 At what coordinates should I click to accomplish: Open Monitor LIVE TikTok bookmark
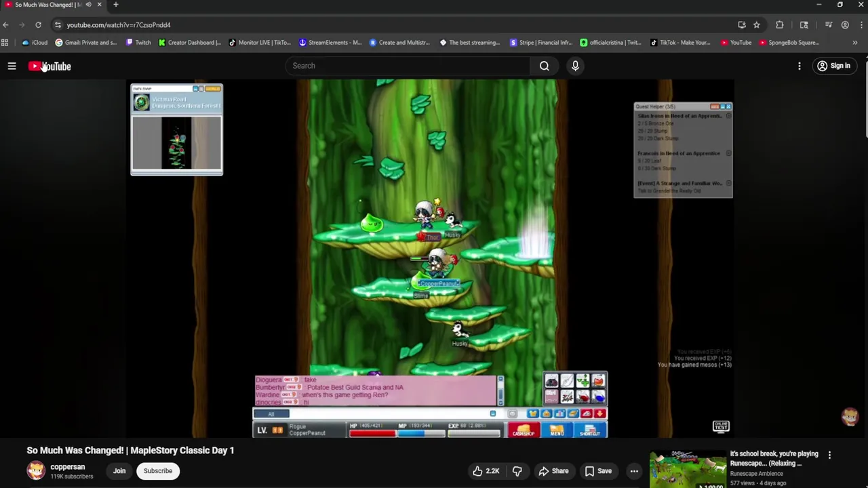click(x=260, y=43)
